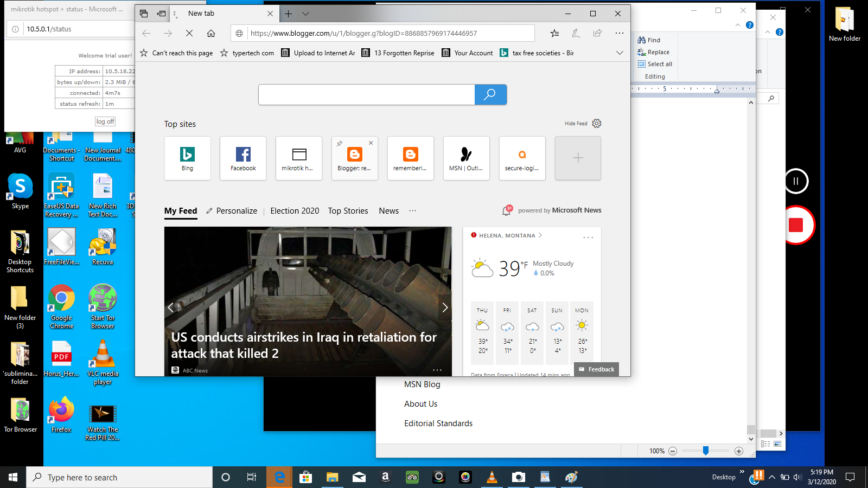Pin the Blogger top site tile
The width and height of the screenshot is (868, 488).
click(340, 143)
